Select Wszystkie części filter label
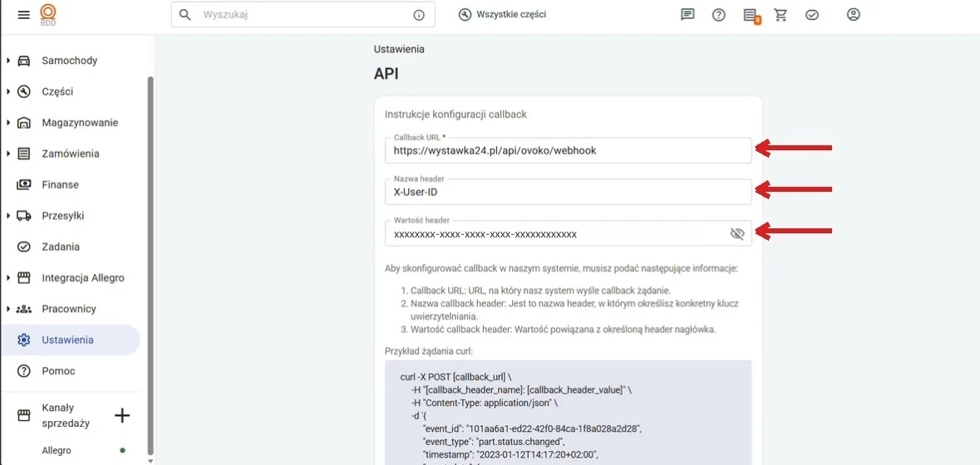This screenshot has width=980, height=465. (x=511, y=14)
